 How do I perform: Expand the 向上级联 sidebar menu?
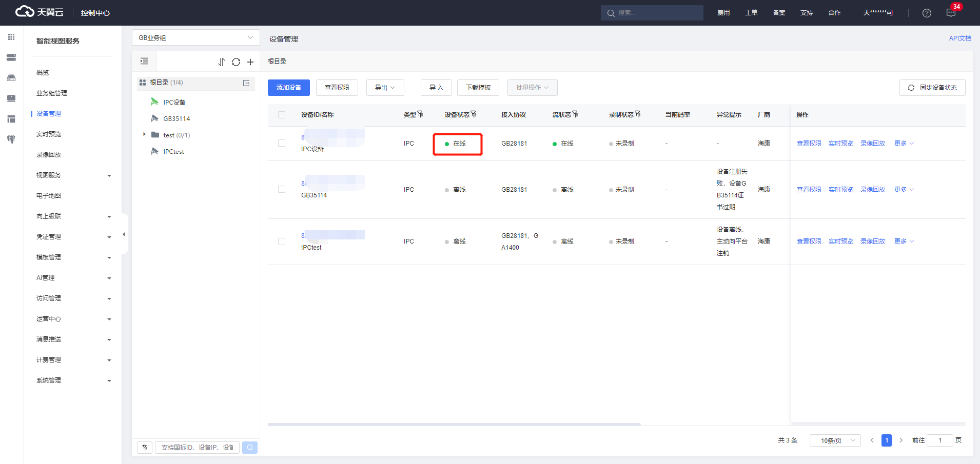74,216
